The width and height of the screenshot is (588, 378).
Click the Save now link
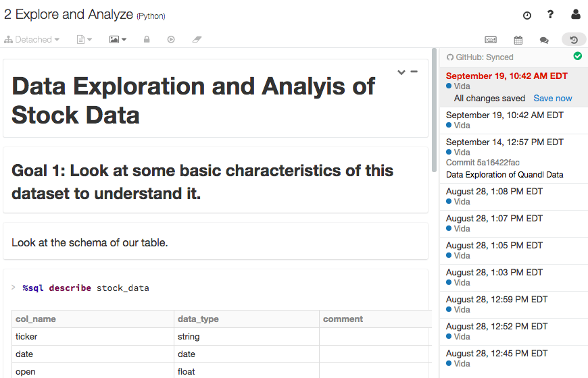tap(552, 99)
